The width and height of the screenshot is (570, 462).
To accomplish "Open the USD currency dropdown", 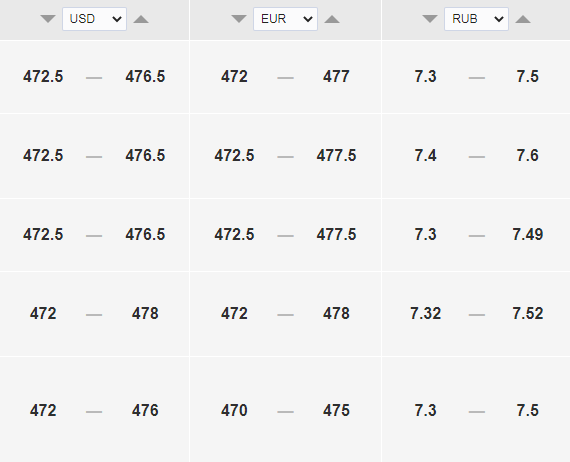I will [95, 19].
